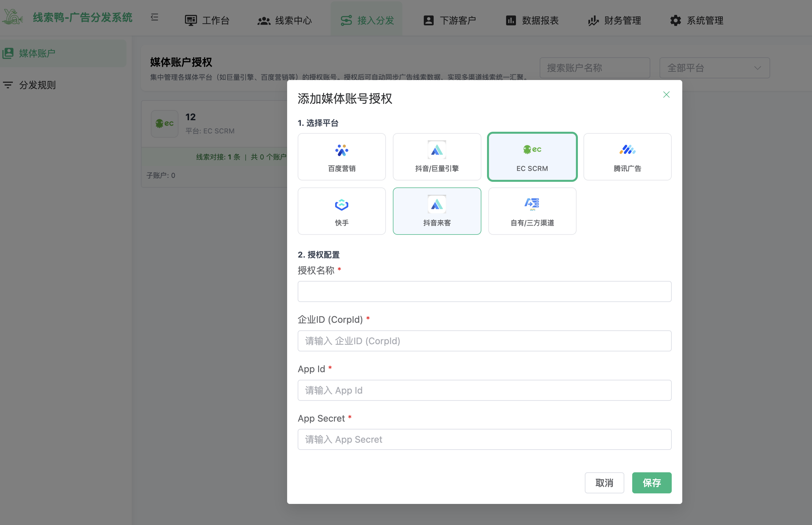Viewport: 812px width, 525px height.
Task: Open 分发规则 in the sidebar
Action: [x=37, y=85]
